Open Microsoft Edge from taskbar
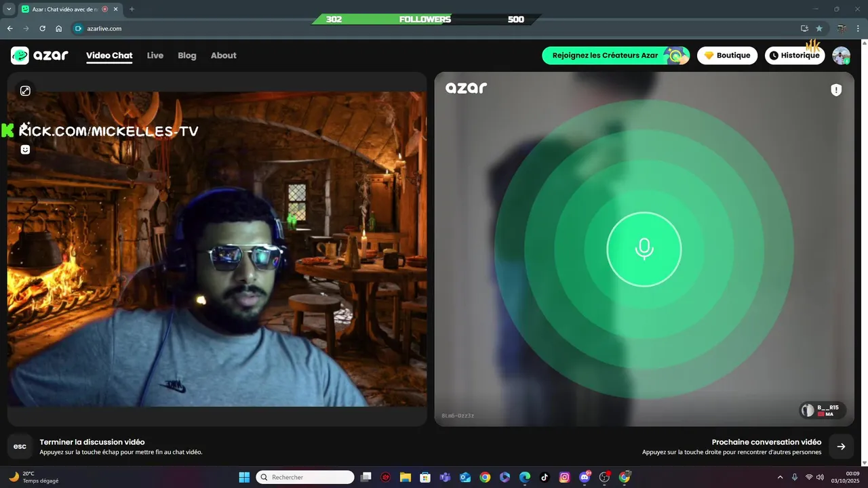Image resolution: width=868 pixels, height=488 pixels. click(x=525, y=477)
